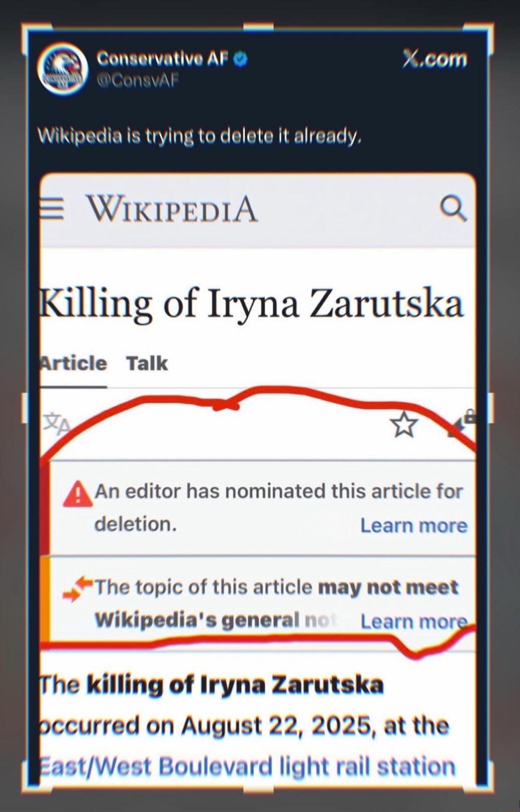Open Learn more for deletion nomination

(414, 526)
